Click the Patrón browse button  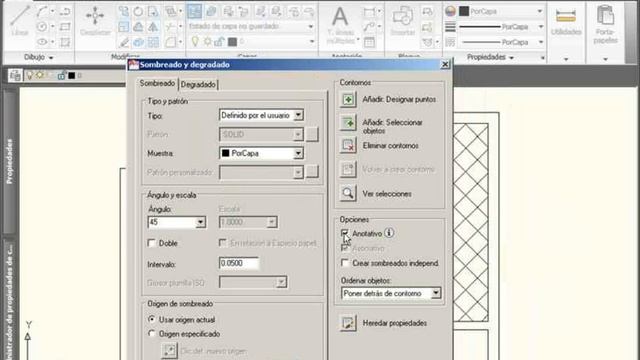[x=312, y=134]
